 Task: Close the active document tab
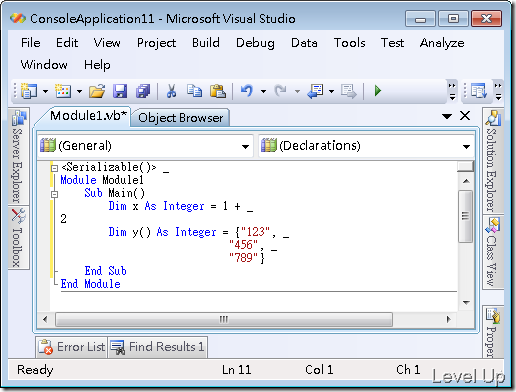pos(465,116)
